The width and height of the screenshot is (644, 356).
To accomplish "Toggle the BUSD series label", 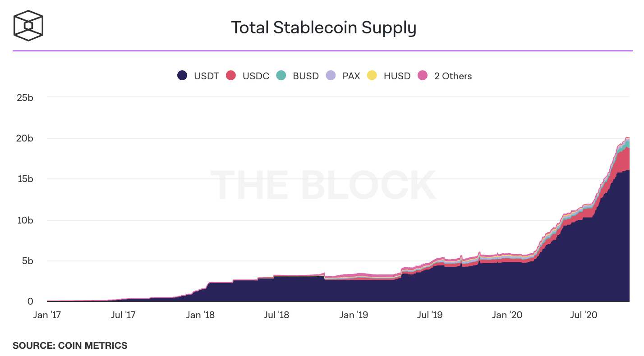I will click(306, 76).
